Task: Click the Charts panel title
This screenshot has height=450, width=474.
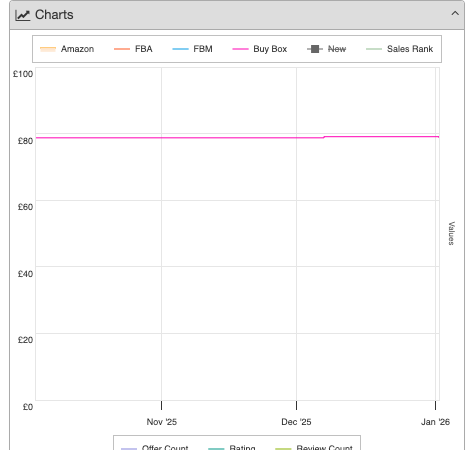Action: (54, 15)
